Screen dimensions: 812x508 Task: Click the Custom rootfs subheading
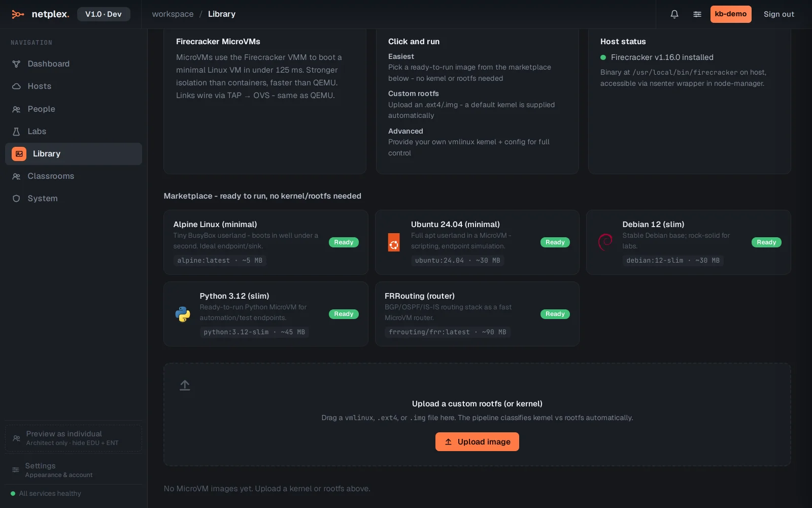point(414,93)
